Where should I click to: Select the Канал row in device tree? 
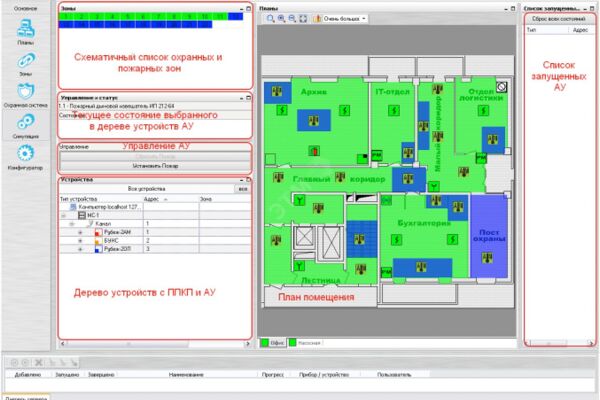(x=155, y=224)
